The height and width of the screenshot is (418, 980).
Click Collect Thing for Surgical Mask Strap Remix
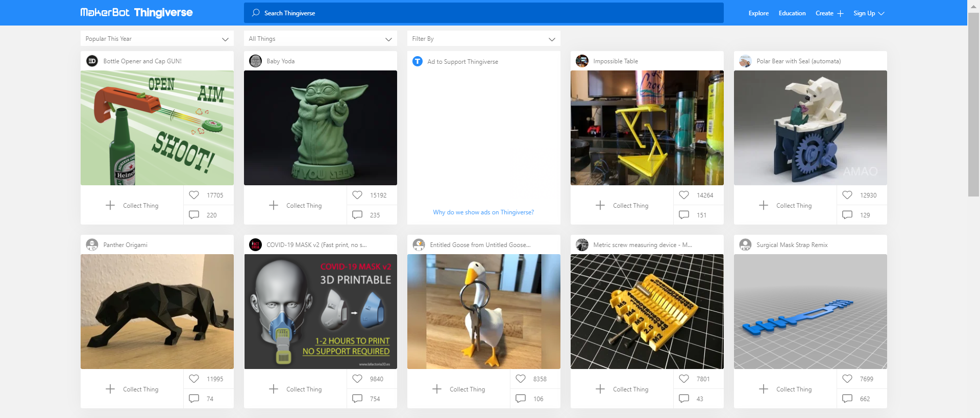coord(785,389)
